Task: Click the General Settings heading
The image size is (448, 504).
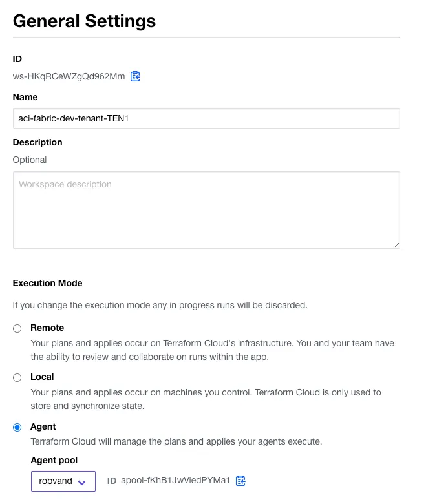Action: pyautogui.click(x=84, y=21)
